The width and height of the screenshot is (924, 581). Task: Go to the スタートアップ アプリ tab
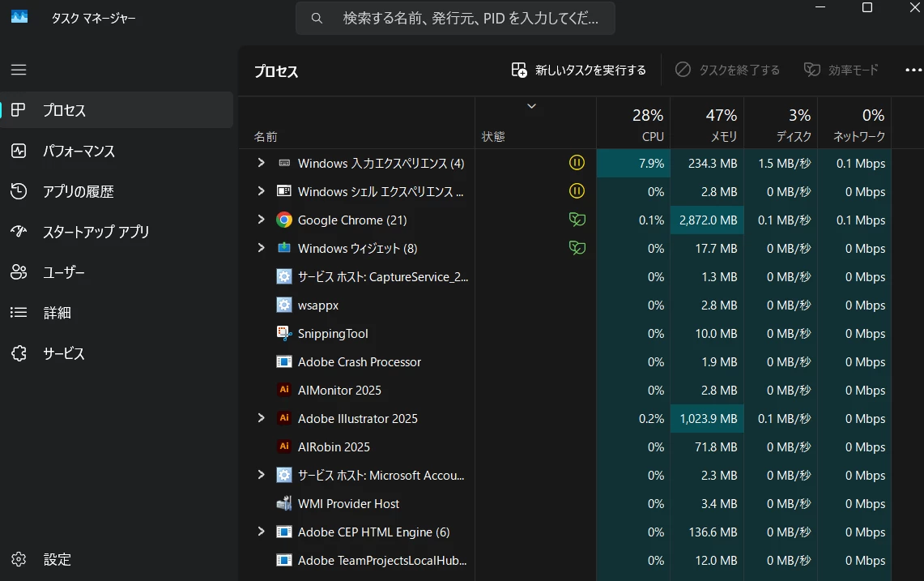117,232
